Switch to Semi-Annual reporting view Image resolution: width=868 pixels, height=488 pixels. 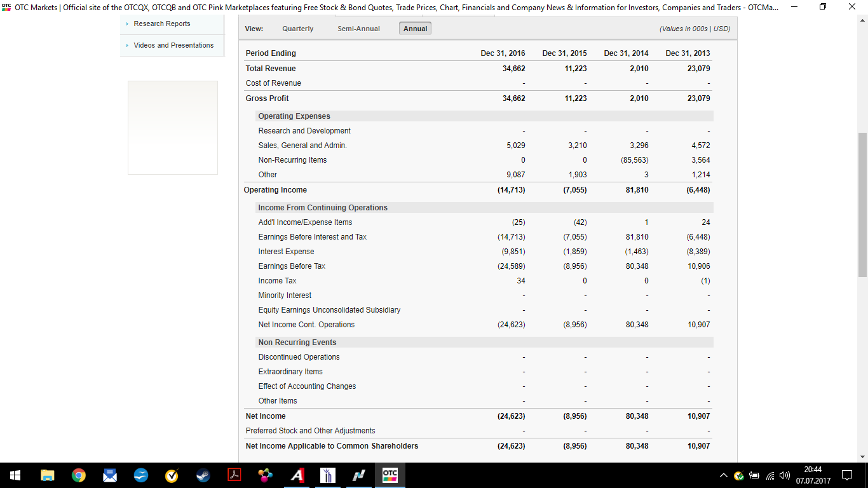click(x=358, y=29)
